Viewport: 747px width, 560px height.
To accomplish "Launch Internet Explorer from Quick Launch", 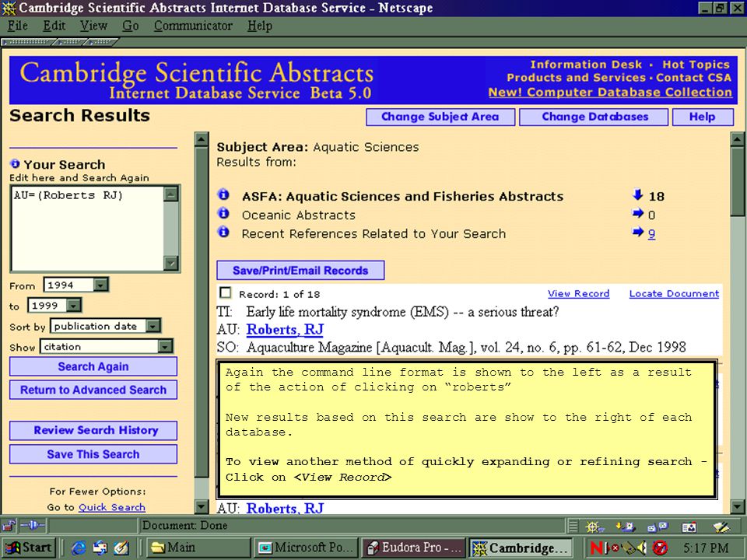I will 78,548.
